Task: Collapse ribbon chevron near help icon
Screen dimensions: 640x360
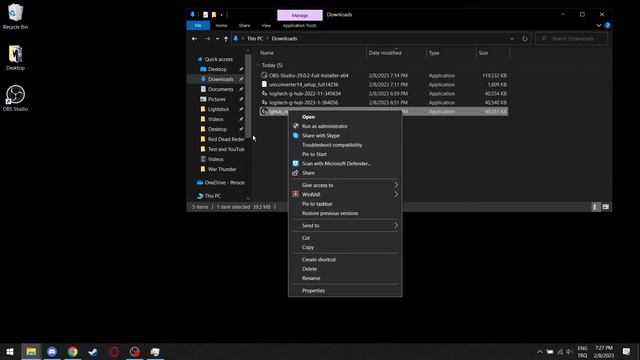Action: click(x=599, y=25)
